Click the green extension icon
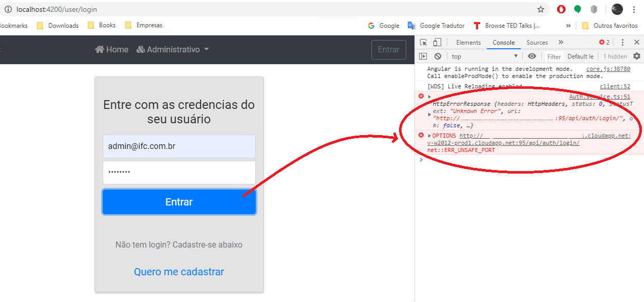Viewport: 644px width, 302px height. coord(578,9)
